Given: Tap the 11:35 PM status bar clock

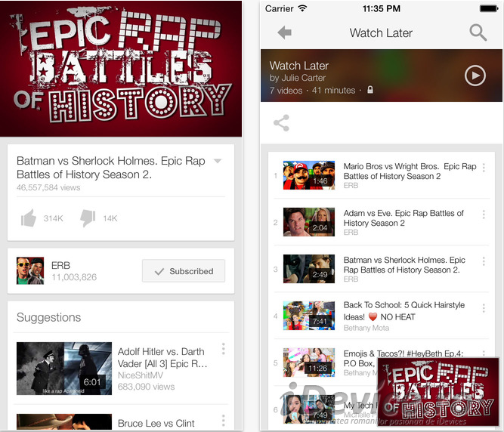Looking at the screenshot, I should (x=382, y=8).
